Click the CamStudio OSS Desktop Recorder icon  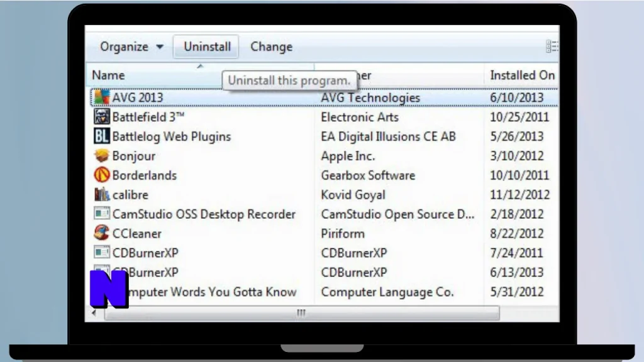click(x=101, y=214)
